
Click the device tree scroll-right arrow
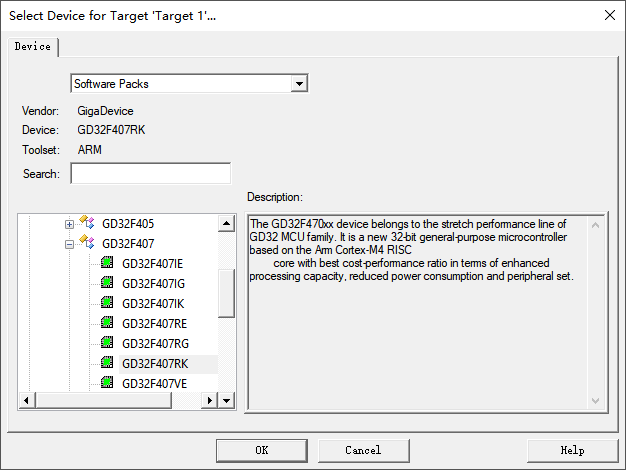(210, 400)
